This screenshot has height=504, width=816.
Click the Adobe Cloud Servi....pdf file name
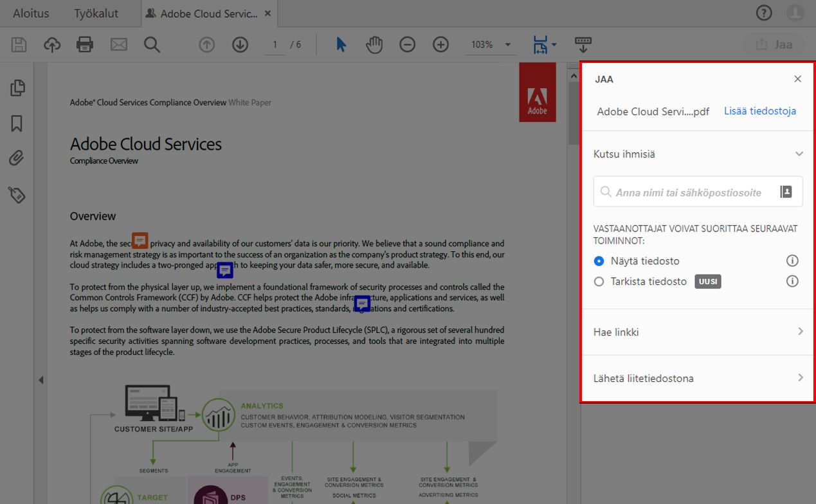(653, 111)
